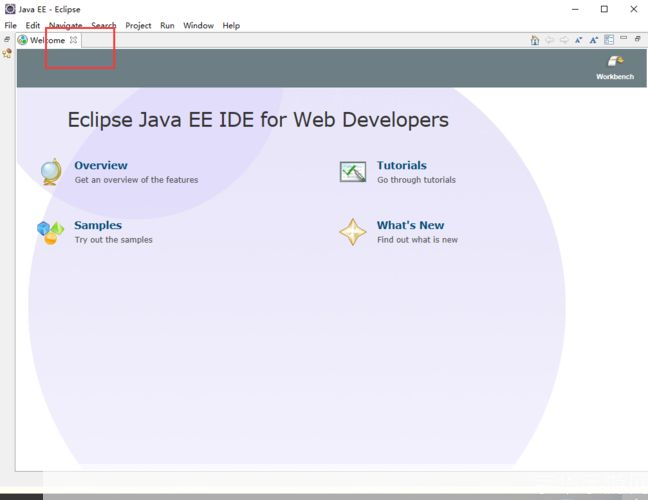Click the Eclipse logo in title bar

pyautogui.click(x=10, y=9)
